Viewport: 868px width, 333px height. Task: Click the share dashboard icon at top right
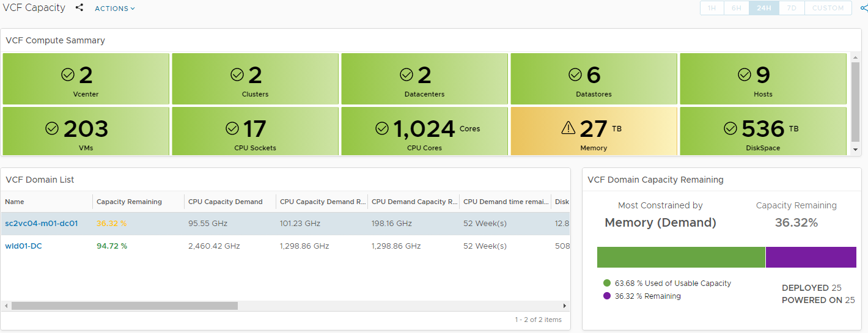point(863,9)
